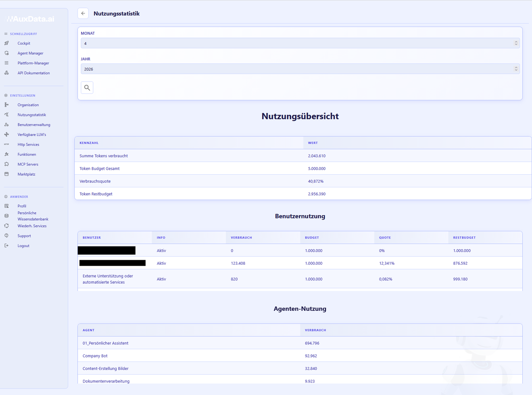Click 'Content-Erstellung Bilder' agent row
This screenshot has height=395, width=532.
coord(300,368)
